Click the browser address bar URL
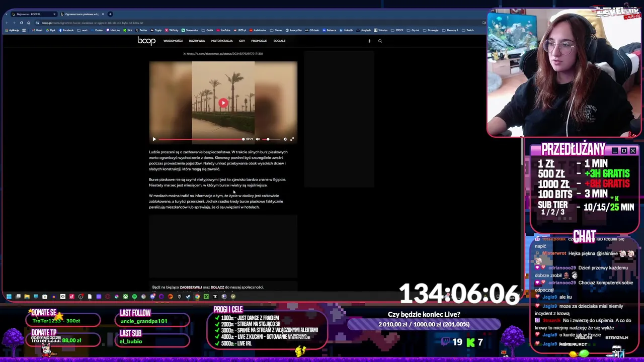644x362 pixels. click(x=93, y=23)
